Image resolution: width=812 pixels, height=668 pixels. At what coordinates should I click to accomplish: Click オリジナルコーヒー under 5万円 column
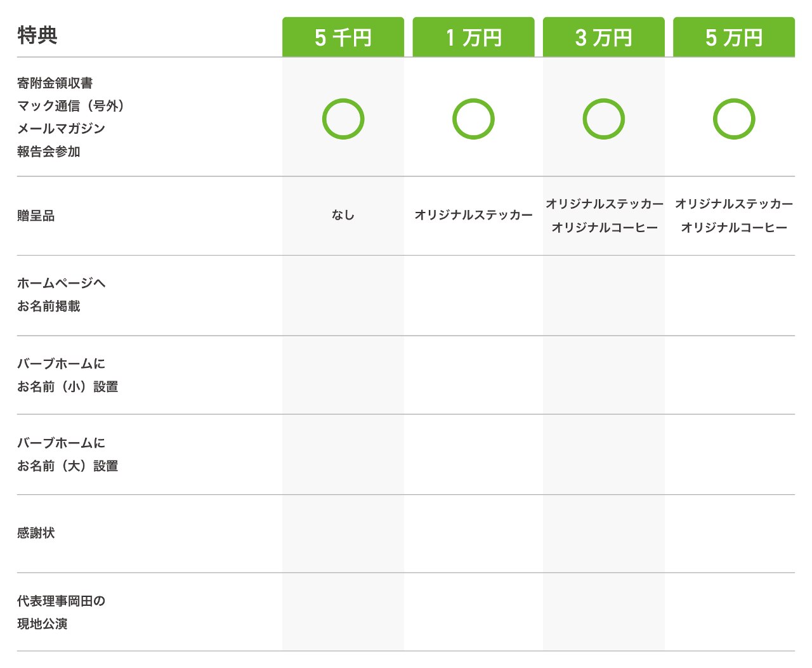pyautogui.click(x=734, y=227)
